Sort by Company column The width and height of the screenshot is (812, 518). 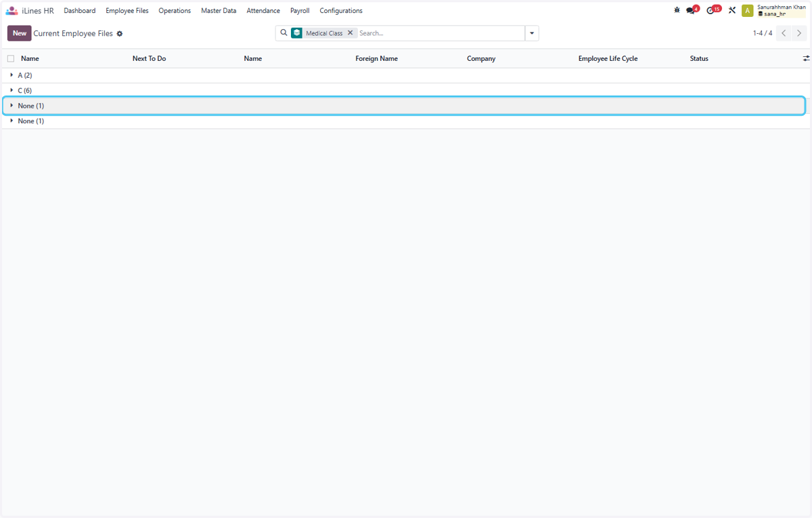(x=481, y=59)
